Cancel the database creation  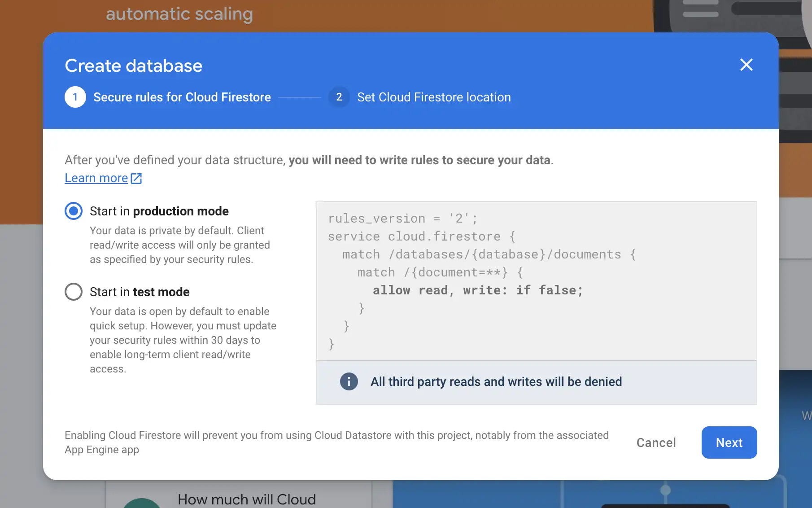[x=656, y=442]
